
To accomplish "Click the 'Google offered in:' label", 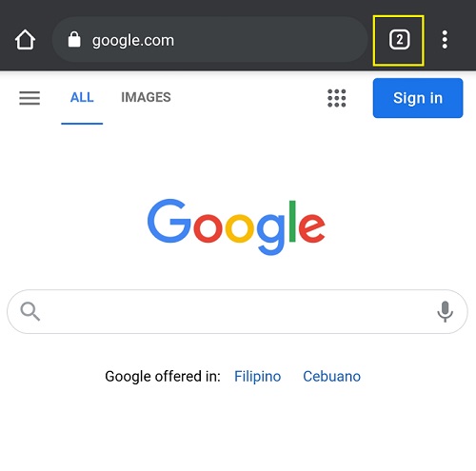I will point(163,377).
